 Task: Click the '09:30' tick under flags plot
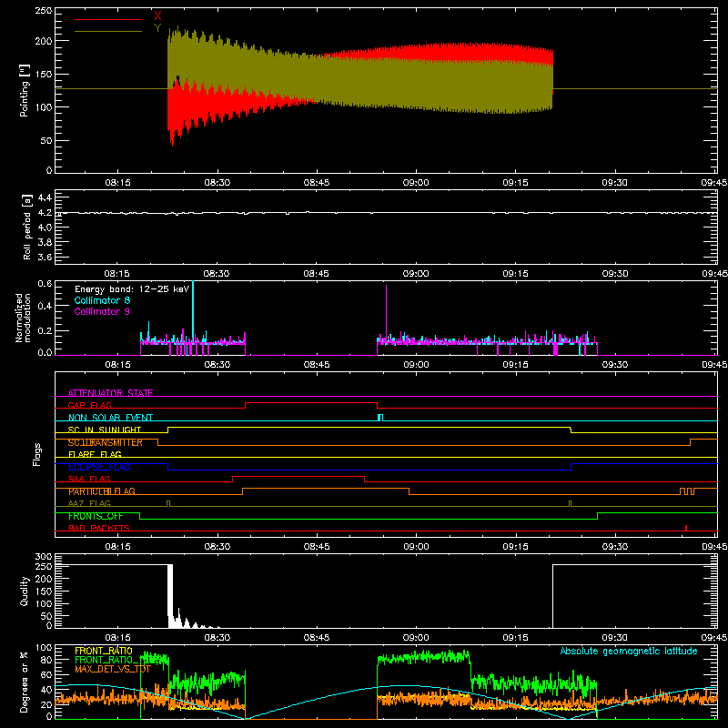615,547
